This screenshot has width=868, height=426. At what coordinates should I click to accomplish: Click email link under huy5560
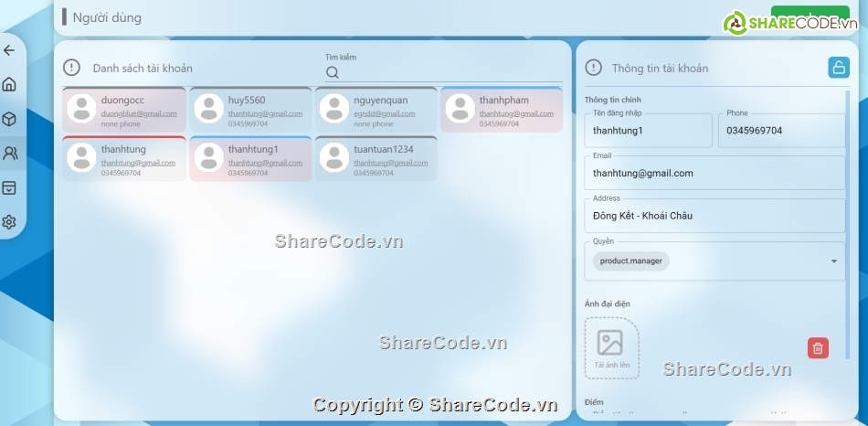pos(265,113)
